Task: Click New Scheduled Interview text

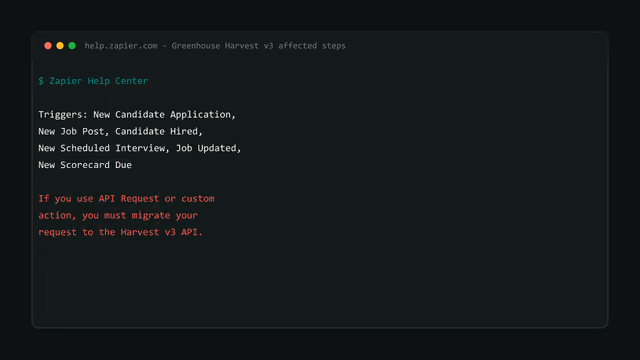Action: [102, 148]
